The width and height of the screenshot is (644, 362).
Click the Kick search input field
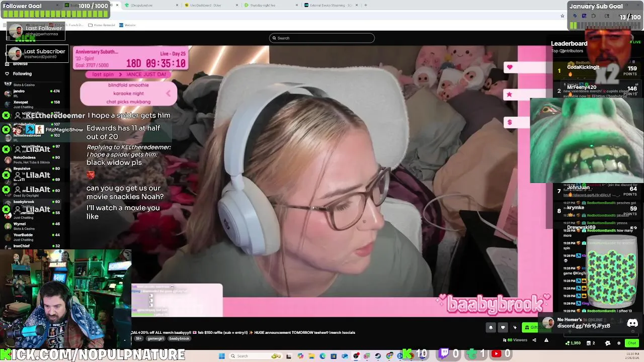322,38
